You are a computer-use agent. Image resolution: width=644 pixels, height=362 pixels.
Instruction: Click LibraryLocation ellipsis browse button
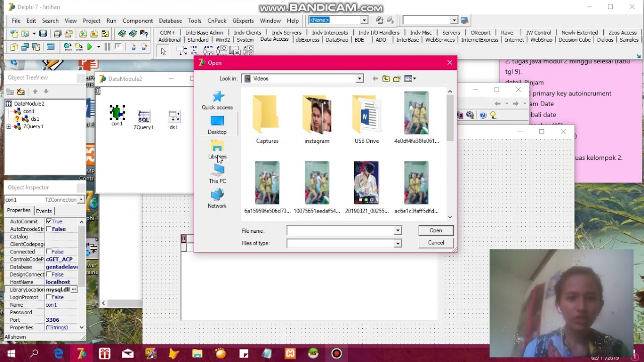tap(73, 290)
